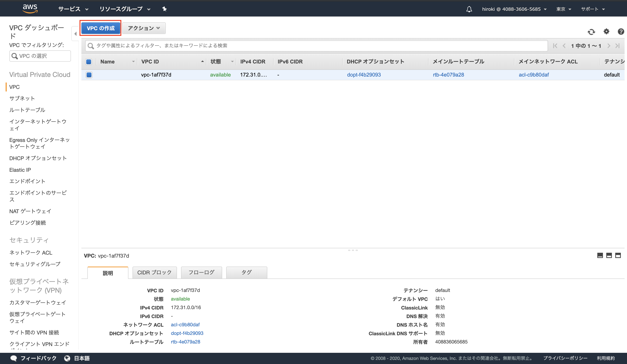Check the select-all checkbox in the table header
This screenshot has width=627, height=364.
(x=89, y=61)
